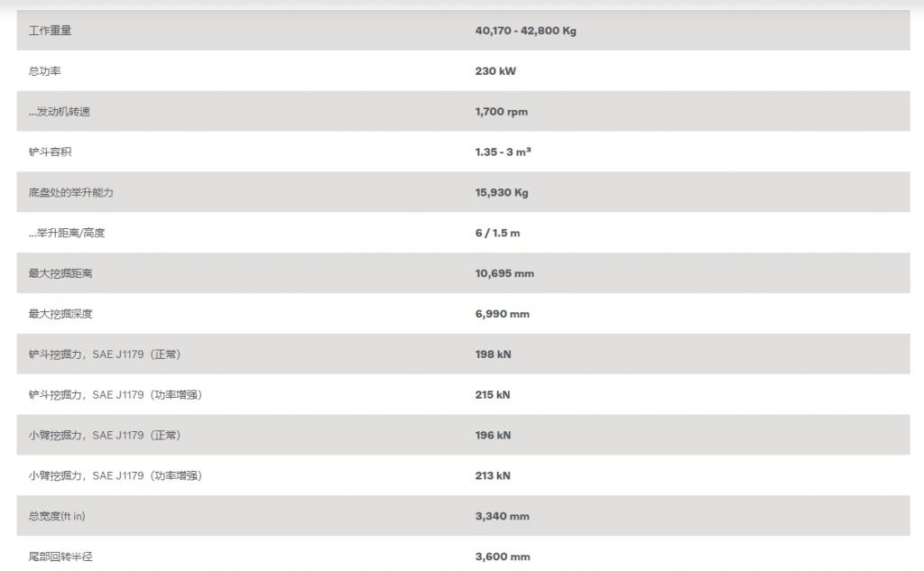The image size is (924, 571).
Task: Select the 总功率 row label
Action: tap(45, 71)
